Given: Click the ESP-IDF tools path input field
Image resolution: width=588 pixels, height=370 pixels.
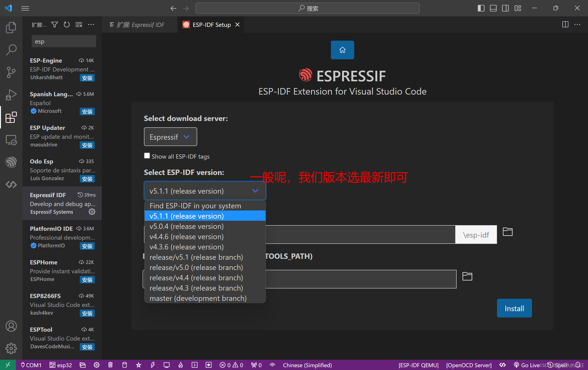Looking at the screenshot, I should pyautogui.click(x=299, y=279).
